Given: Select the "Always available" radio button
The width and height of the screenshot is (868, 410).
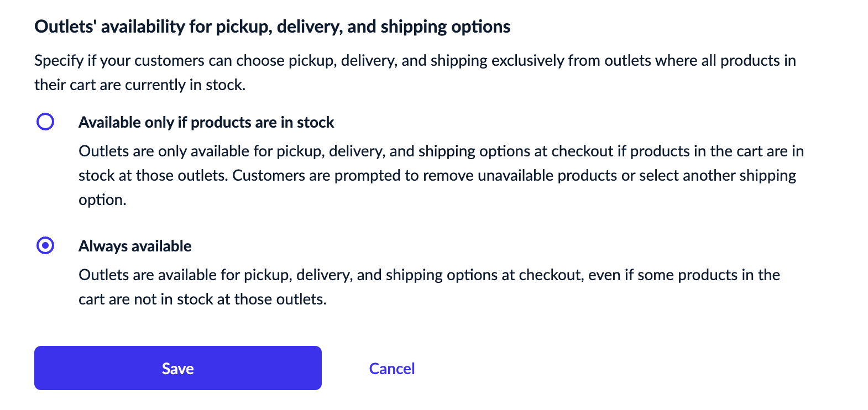Looking at the screenshot, I should pyautogui.click(x=45, y=245).
